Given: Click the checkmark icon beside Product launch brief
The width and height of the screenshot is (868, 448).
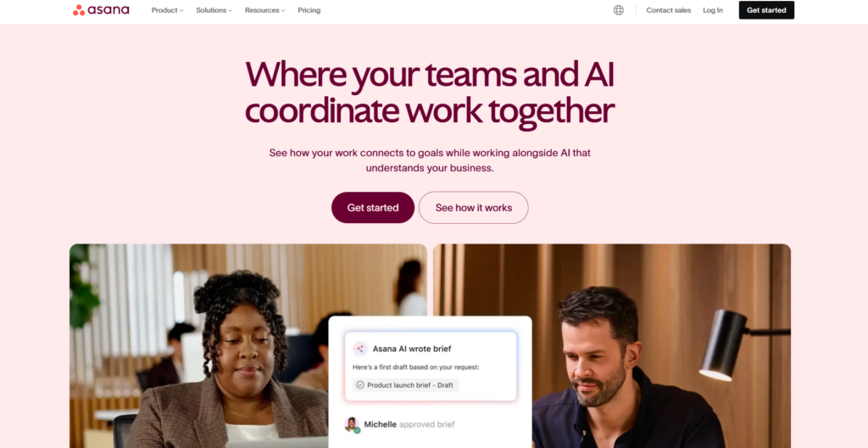Looking at the screenshot, I should pyautogui.click(x=359, y=385).
